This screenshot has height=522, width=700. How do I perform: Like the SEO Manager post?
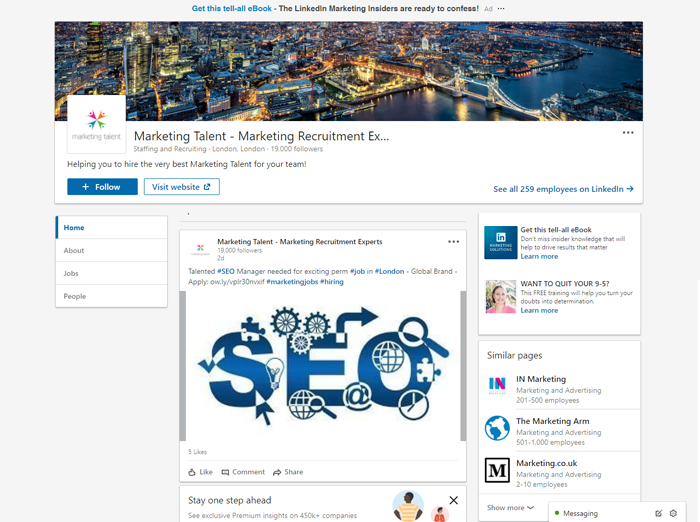click(x=200, y=472)
